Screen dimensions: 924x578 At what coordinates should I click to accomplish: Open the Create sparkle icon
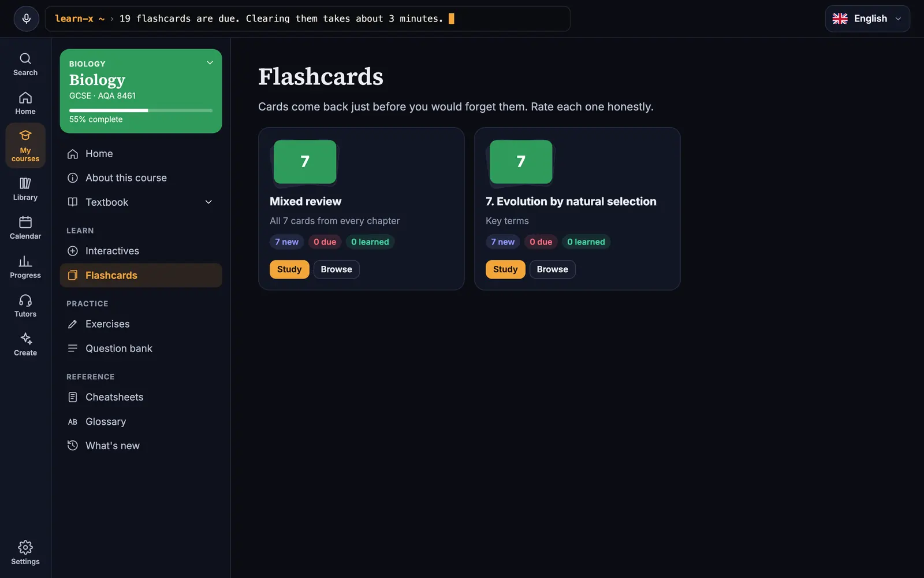pos(25,344)
